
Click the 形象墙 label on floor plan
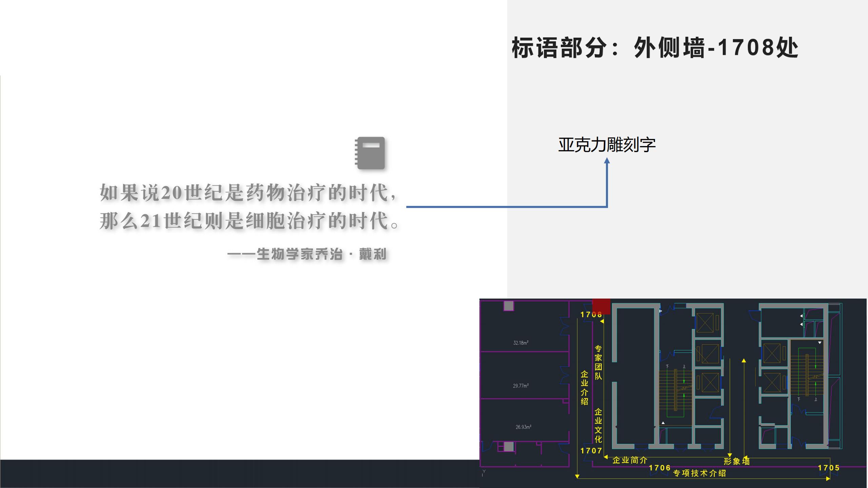tap(736, 461)
